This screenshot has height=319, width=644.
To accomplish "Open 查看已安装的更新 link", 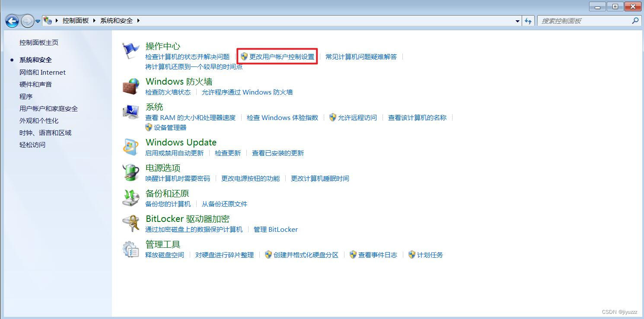I will tap(278, 153).
